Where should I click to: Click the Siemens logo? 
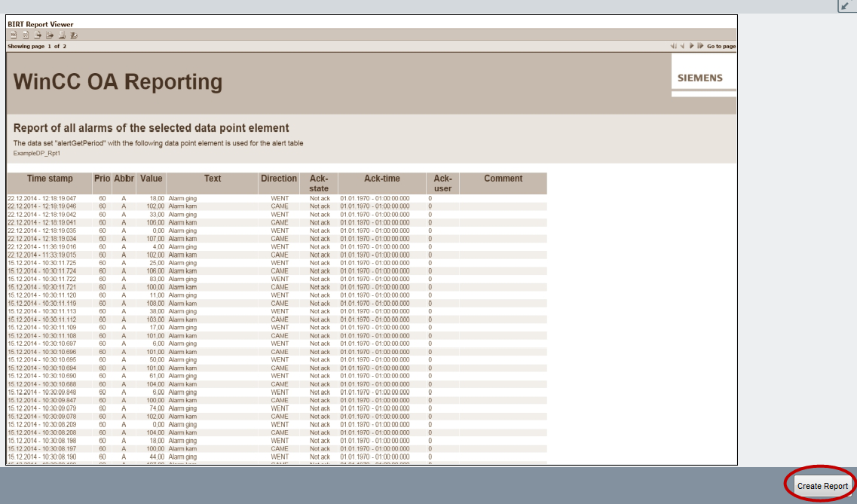tap(700, 78)
